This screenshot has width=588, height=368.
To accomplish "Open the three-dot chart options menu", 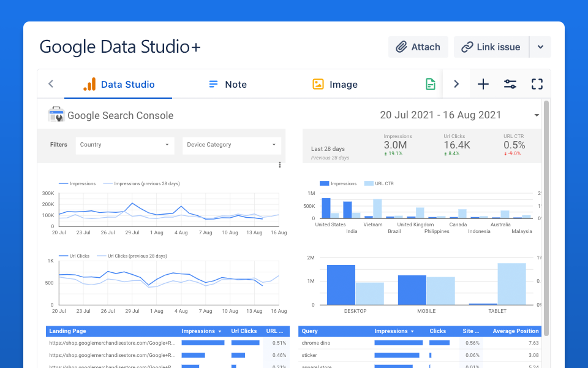I will [x=280, y=165].
